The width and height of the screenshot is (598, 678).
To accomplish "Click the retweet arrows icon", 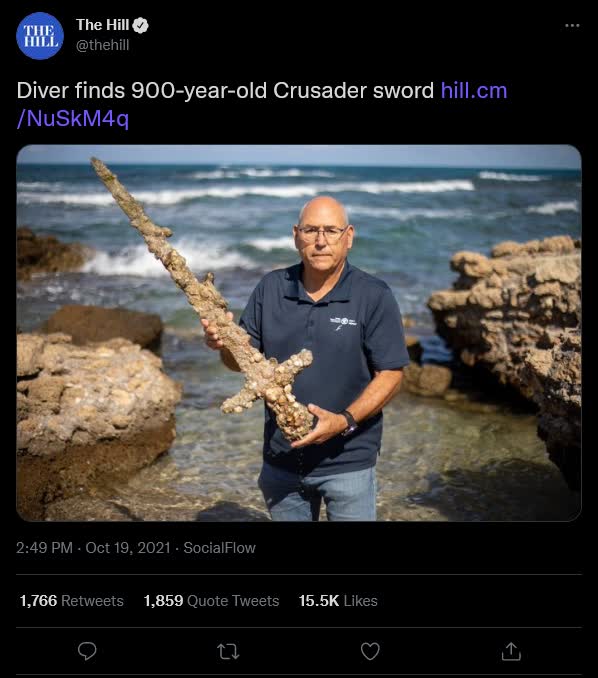I will (x=228, y=651).
